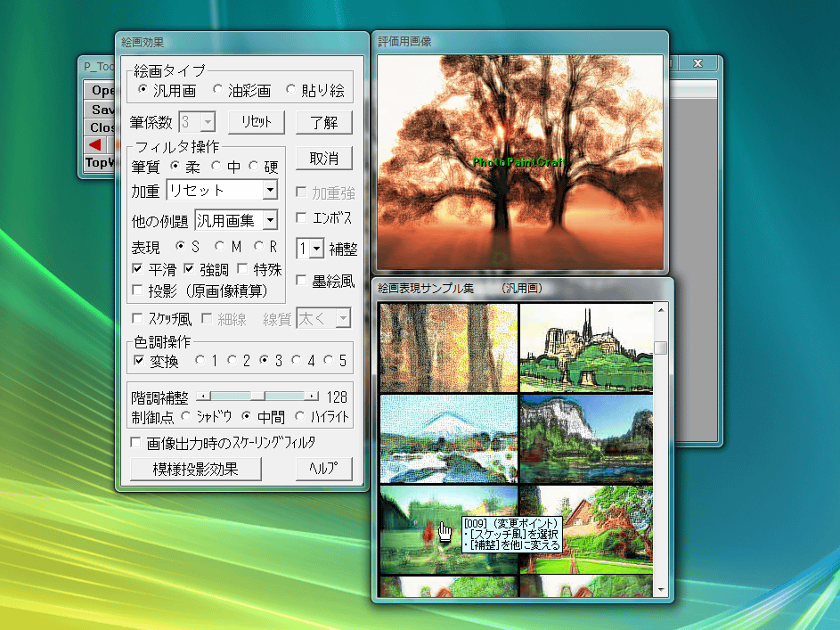This screenshot has height=630, width=840.
Task: Uncheck the 変換 color checkbox
Action: pyautogui.click(x=138, y=360)
